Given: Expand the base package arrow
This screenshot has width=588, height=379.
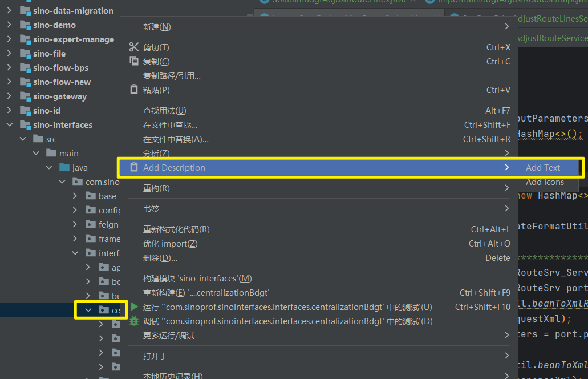Looking at the screenshot, I should tap(75, 196).
